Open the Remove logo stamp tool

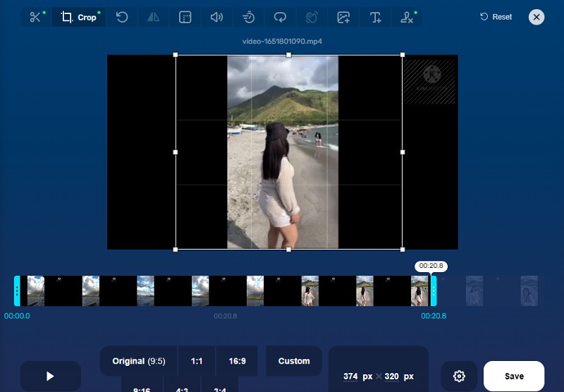pyautogui.click(x=407, y=17)
